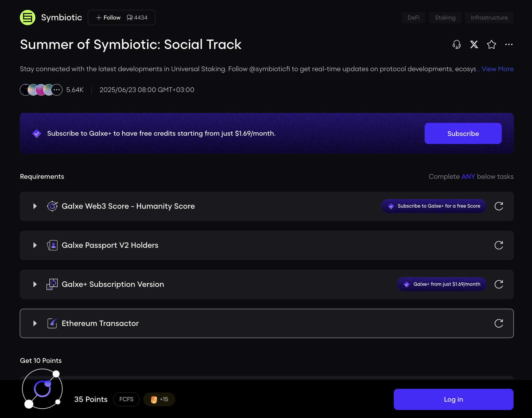Refresh the Humanity Score requirement

[x=499, y=206]
